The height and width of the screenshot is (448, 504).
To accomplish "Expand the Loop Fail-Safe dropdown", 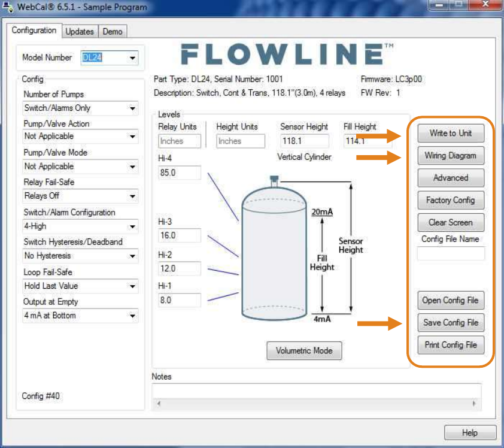I will 80,286.
